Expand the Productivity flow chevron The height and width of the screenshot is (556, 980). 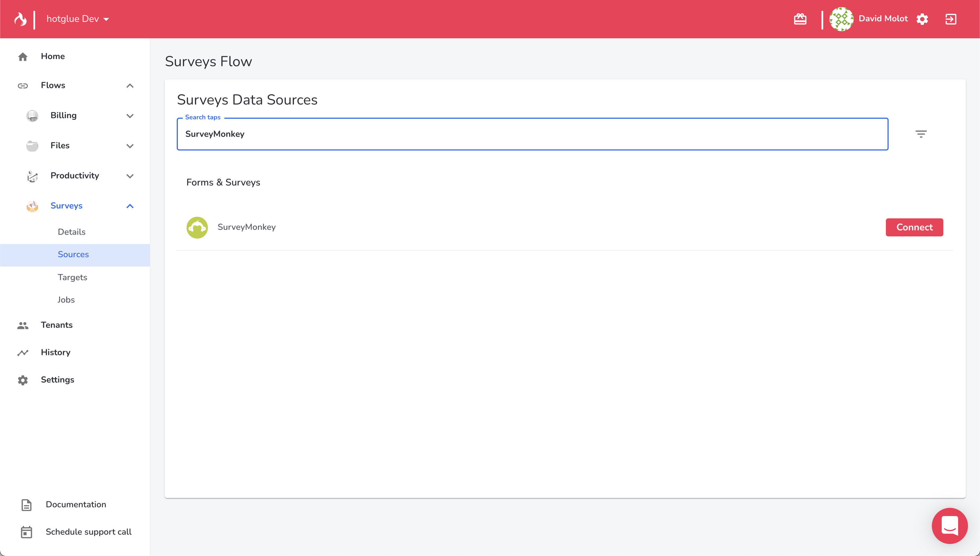[x=130, y=176]
